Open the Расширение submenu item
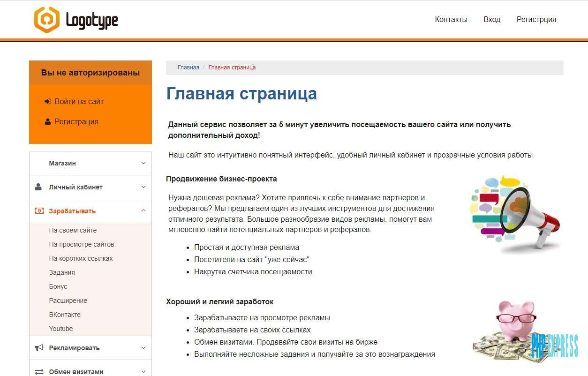588x376 pixels. (68, 301)
